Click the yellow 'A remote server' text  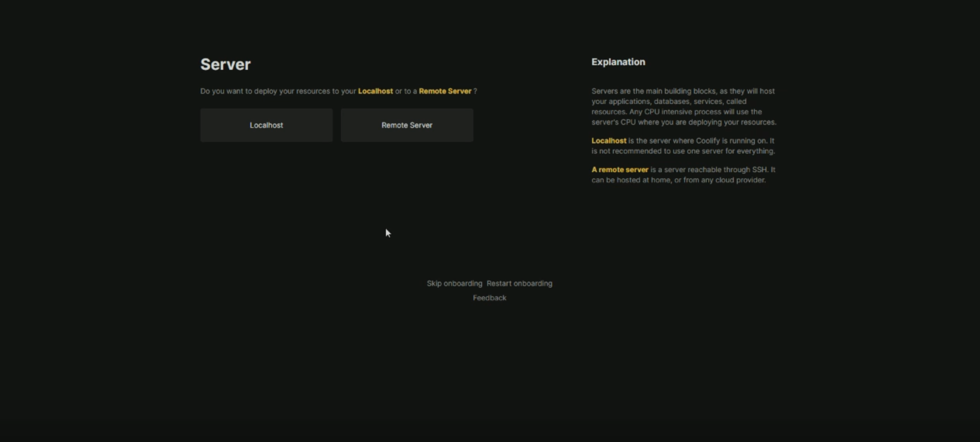point(619,170)
